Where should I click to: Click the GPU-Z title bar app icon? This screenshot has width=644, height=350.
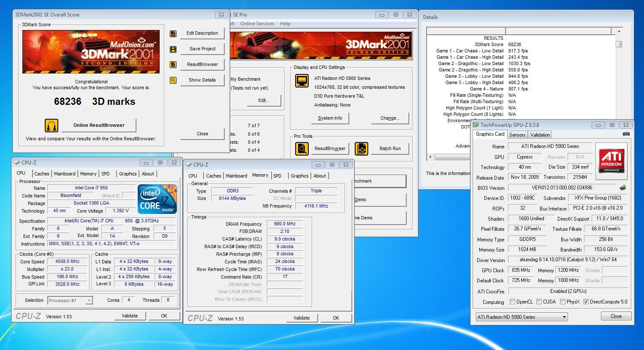pos(476,125)
